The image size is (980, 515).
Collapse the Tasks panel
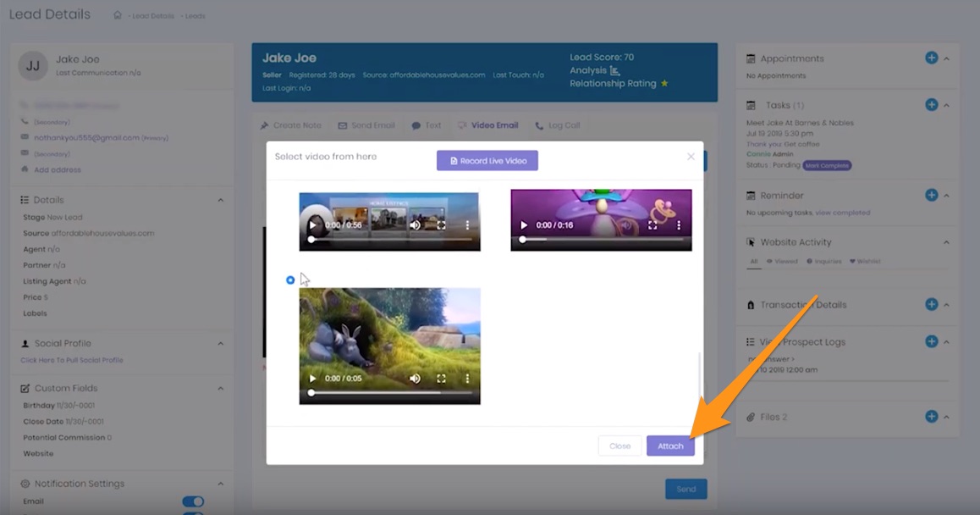click(946, 106)
